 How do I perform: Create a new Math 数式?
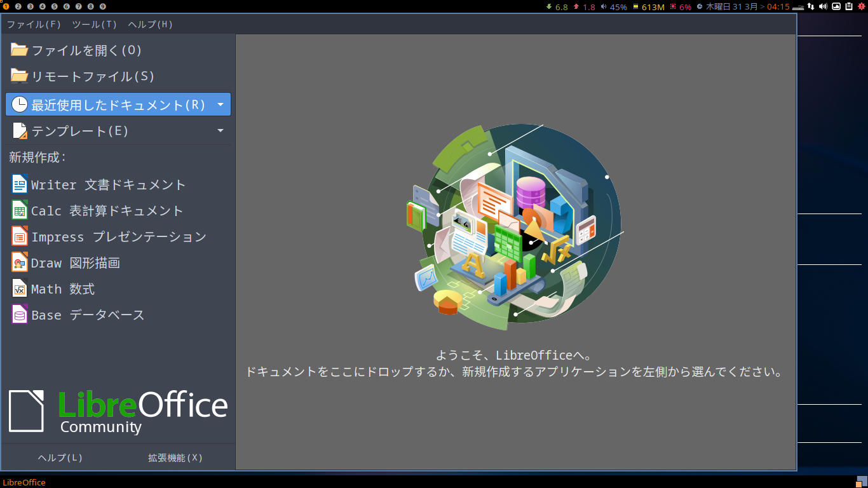coord(118,288)
